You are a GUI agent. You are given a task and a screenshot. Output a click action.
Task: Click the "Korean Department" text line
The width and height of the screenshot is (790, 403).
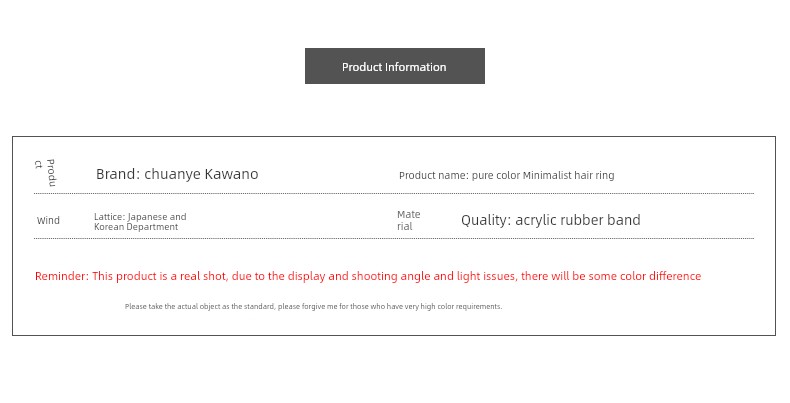(136, 227)
